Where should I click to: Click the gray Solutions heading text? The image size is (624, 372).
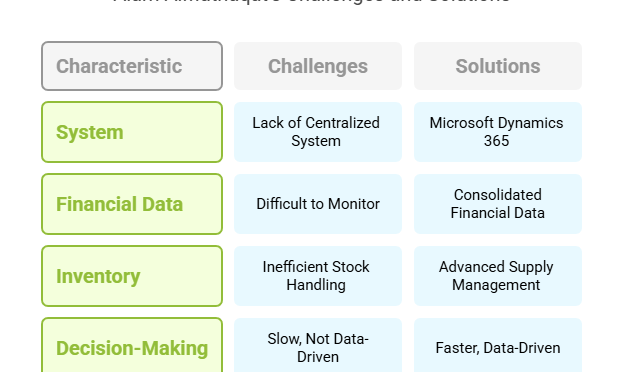498,66
